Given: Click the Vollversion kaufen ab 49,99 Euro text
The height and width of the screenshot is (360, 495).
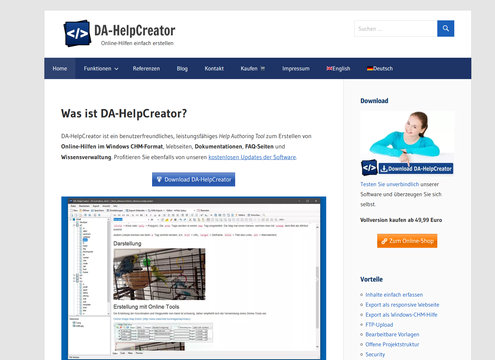Looking at the screenshot, I should 401,220.
